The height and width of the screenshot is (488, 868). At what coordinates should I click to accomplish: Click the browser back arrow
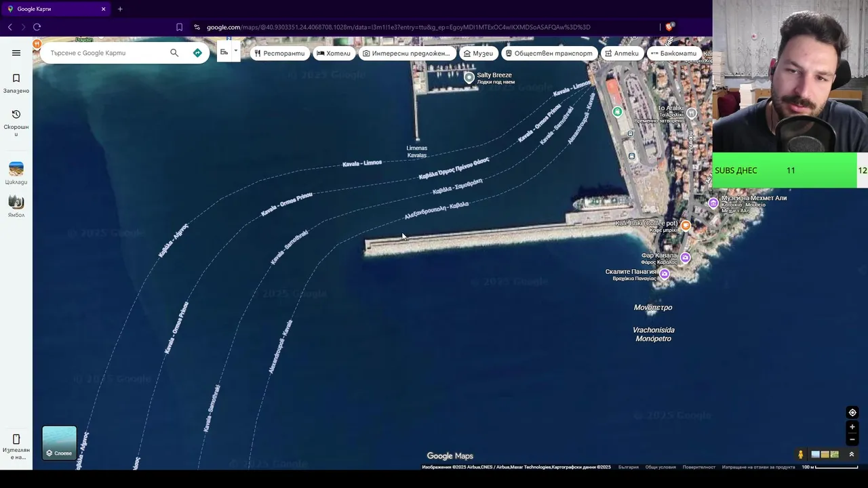point(9,27)
